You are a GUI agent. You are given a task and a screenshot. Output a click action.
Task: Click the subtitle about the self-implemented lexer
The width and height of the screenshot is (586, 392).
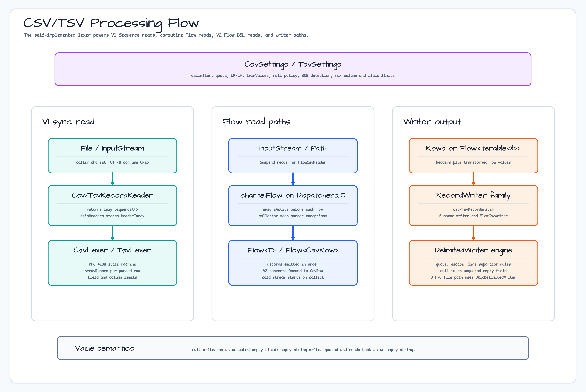point(166,35)
